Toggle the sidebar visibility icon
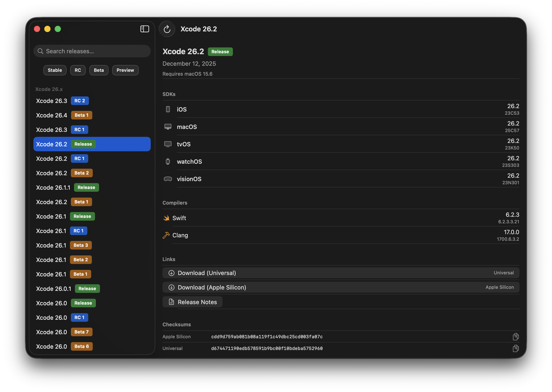Image resolution: width=552 pixels, height=392 pixels. click(144, 29)
